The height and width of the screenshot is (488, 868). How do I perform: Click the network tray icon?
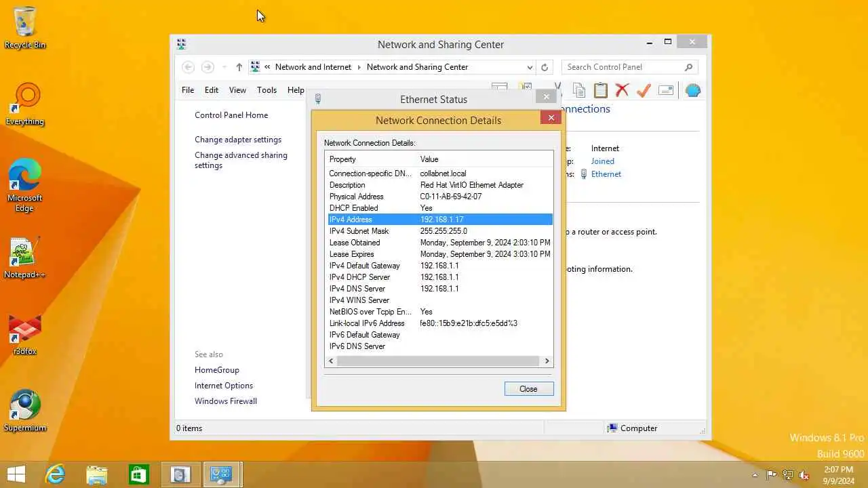[x=788, y=475]
